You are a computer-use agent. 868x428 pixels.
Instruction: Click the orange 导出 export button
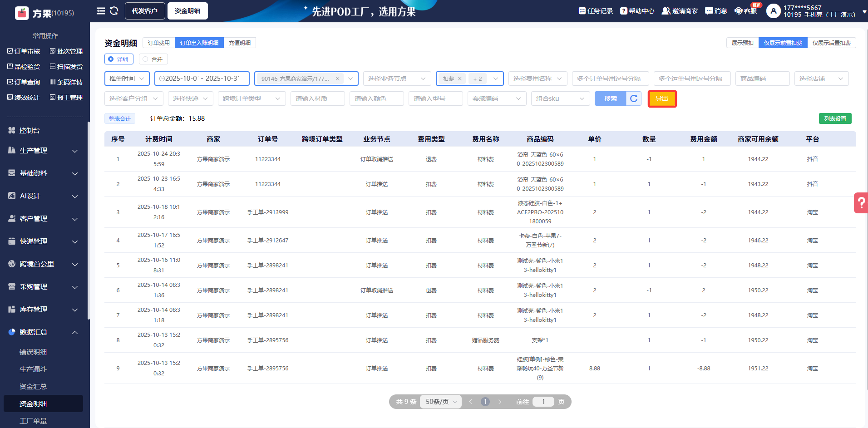pyautogui.click(x=662, y=98)
